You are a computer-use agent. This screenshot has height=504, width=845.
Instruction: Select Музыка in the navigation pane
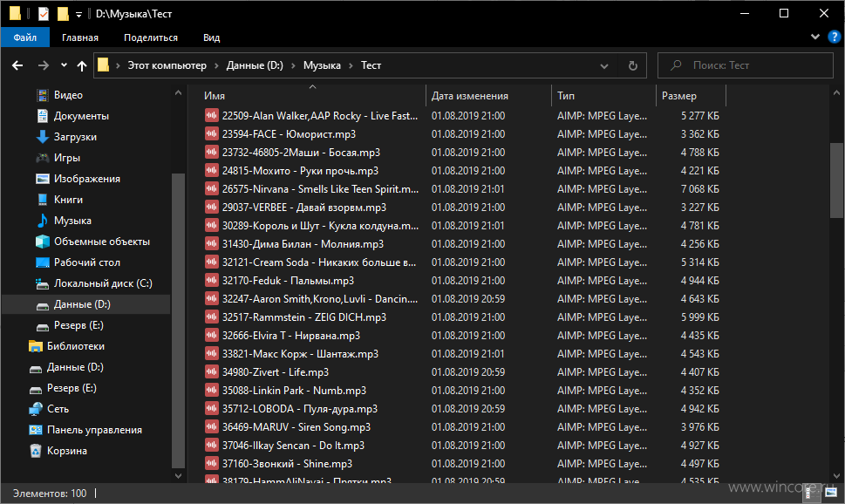tap(64, 221)
